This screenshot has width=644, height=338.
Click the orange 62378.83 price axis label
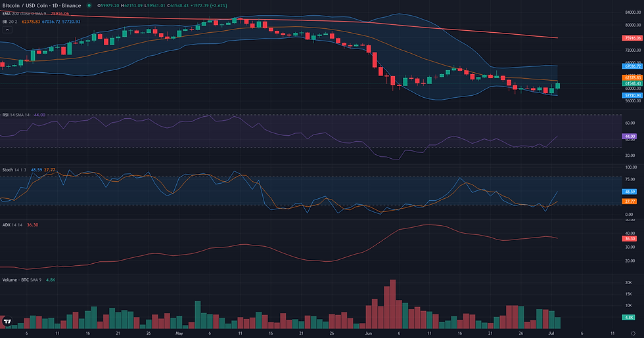click(632, 77)
